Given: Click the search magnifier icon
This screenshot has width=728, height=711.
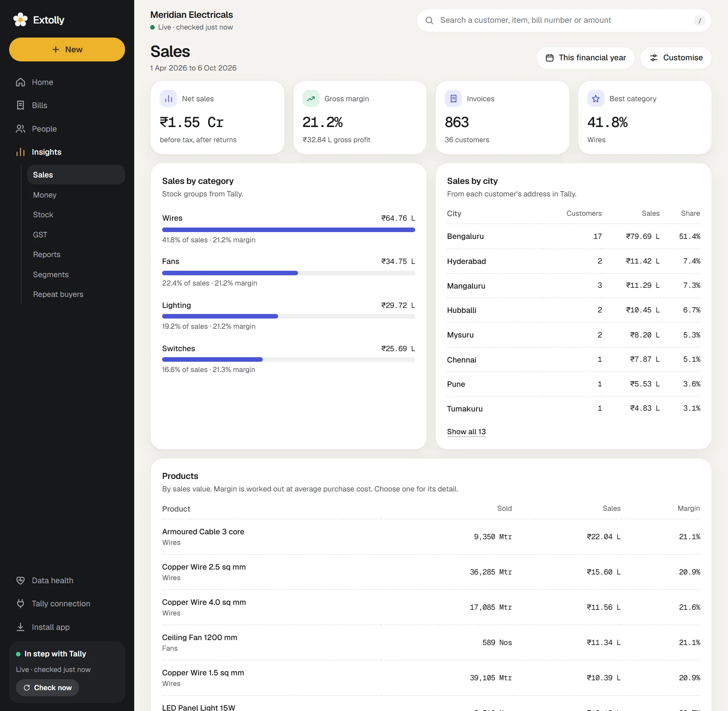Looking at the screenshot, I should point(429,20).
